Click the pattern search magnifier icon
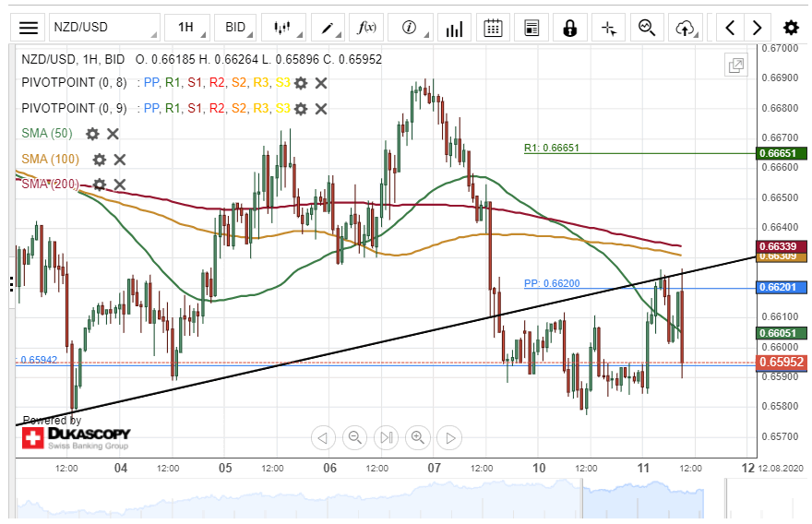The width and height of the screenshot is (812, 524). 647,28
